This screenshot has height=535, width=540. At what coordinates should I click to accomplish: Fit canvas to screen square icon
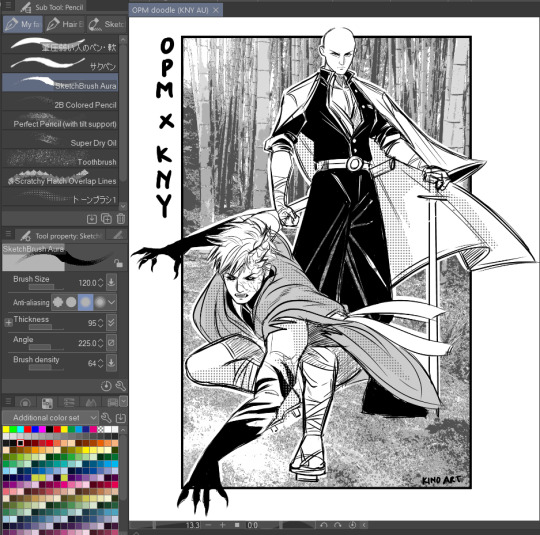tap(237, 525)
